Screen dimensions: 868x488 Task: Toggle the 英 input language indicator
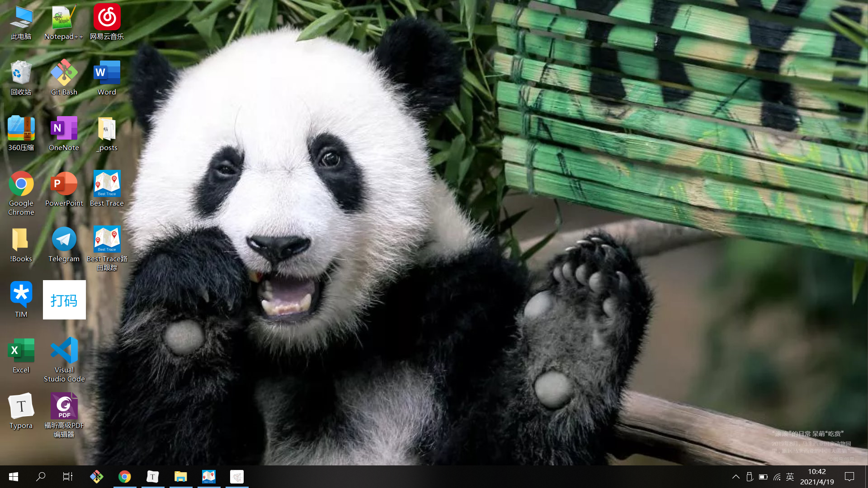click(x=790, y=477)
